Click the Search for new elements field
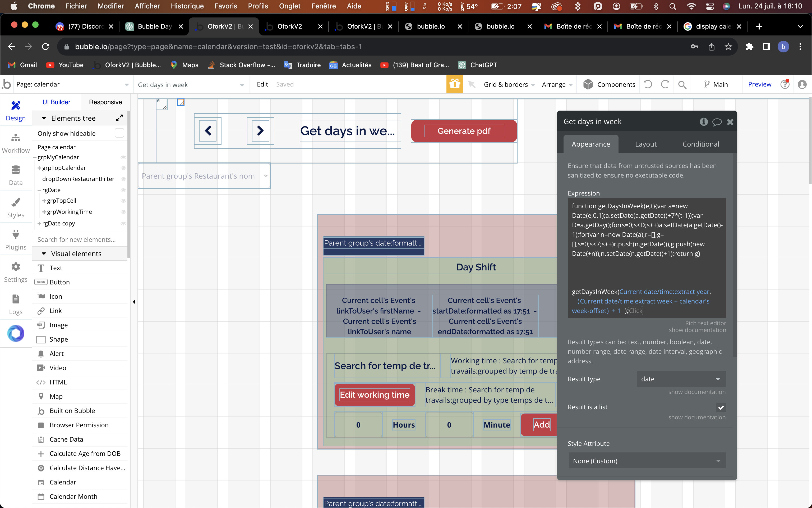812x508 pixels. (x=80, y=239)
